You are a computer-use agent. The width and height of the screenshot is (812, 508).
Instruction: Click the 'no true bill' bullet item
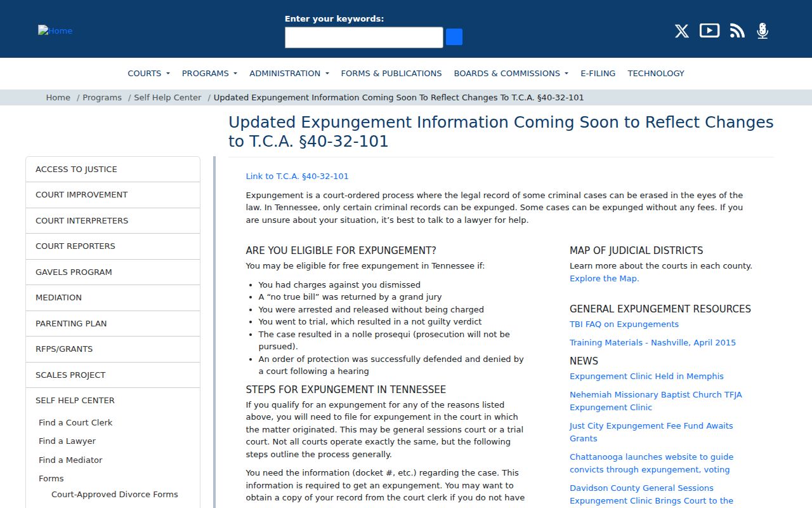tap(350, 297)
